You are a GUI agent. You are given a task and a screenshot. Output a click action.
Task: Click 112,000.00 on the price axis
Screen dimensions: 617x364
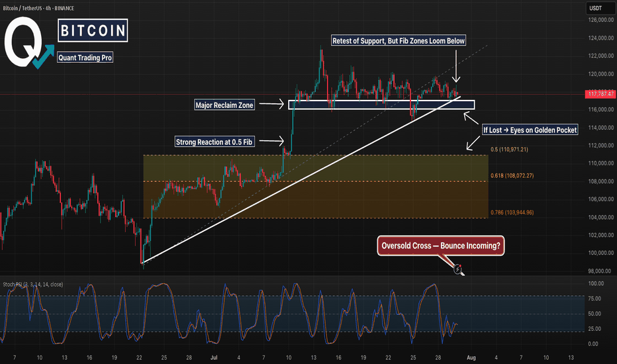tap(601, 146)
